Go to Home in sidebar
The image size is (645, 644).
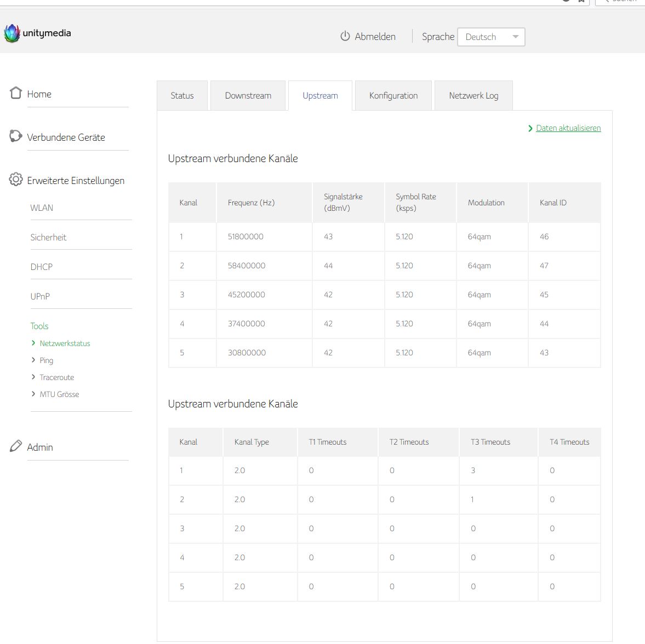pos(39,94)
